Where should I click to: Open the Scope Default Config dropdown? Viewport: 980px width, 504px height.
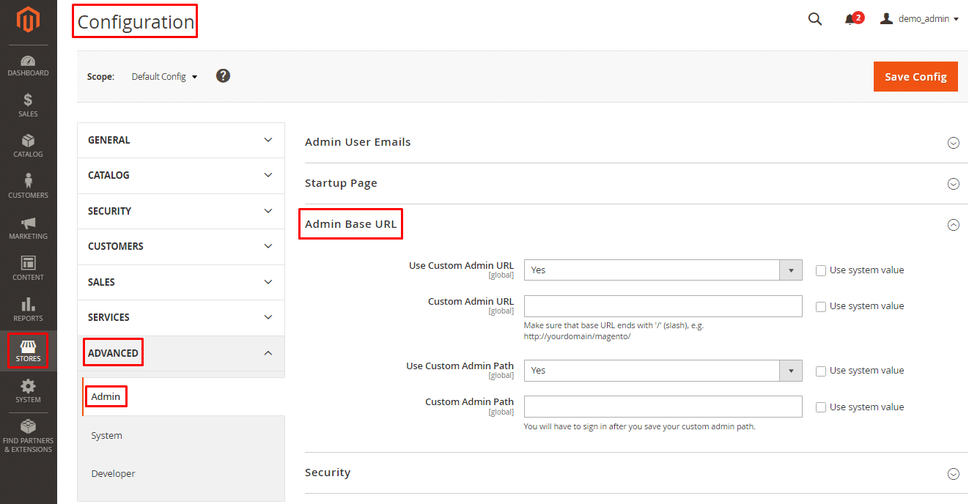(164, 77)
